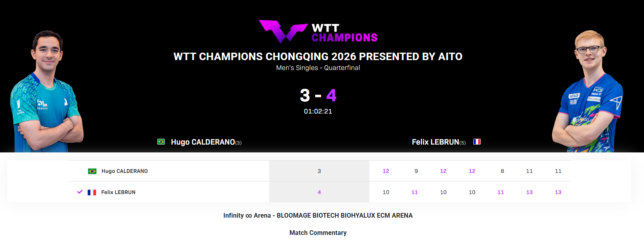The image size is (644, 242).
Task: Open Hugo CALDERANO profile from header name
Action: point(203,142)
